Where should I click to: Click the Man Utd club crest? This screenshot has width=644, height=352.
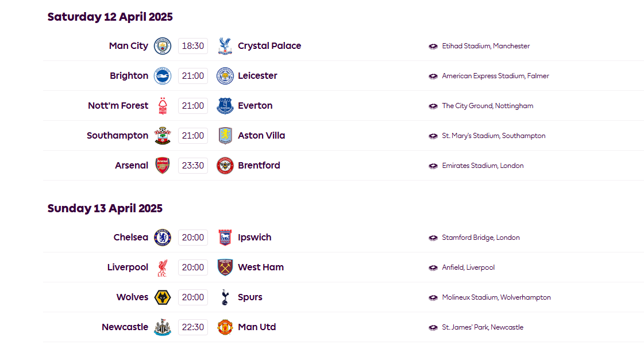click(x=225, y=327)
